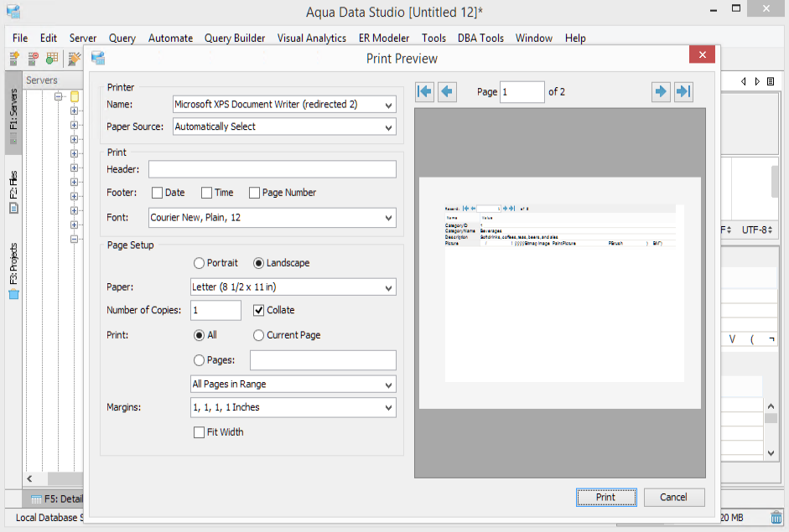Go to previous preview page

pyautogui.click(x=447, y=91)
